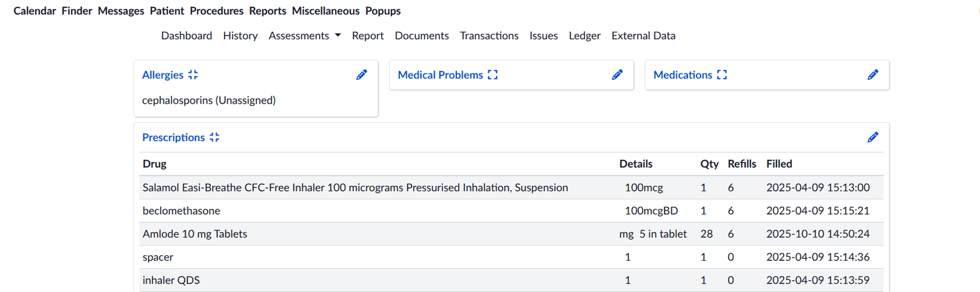This screenshot has width=980, height=292.
Task: Open the Report tab
Action: [x=367, y=36]
